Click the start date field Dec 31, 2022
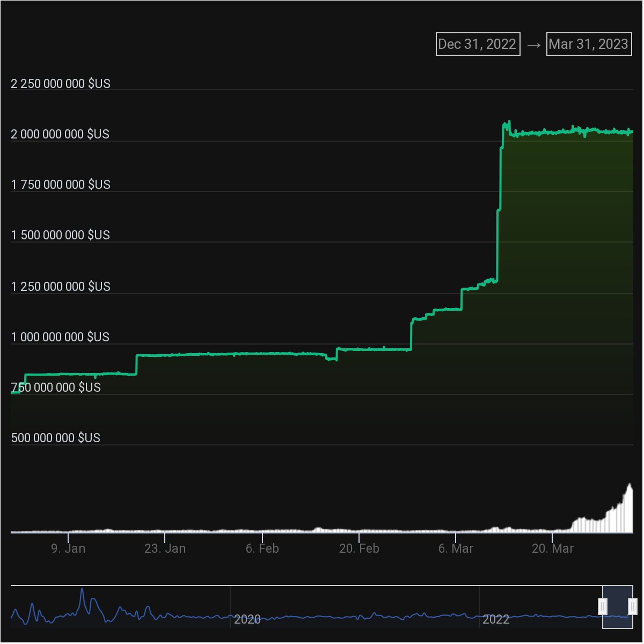The height and width of the screenshot is (644, 644). tap(478, 44)
